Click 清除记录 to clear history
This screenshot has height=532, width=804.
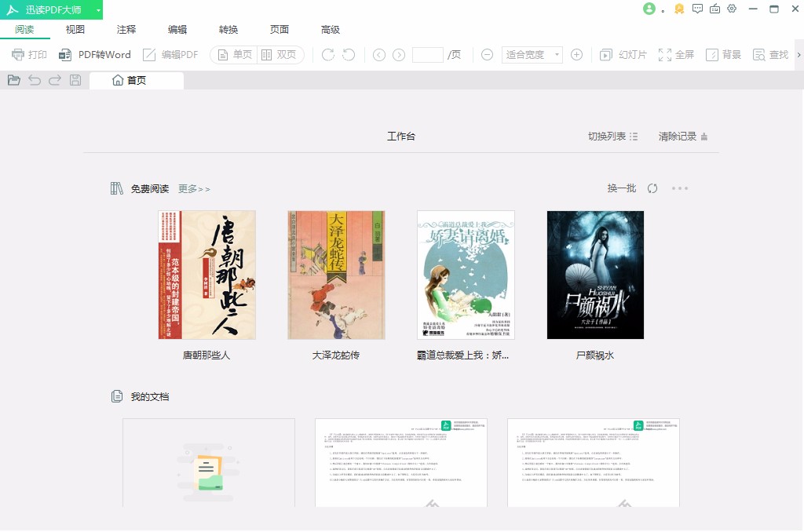point(676,135)
